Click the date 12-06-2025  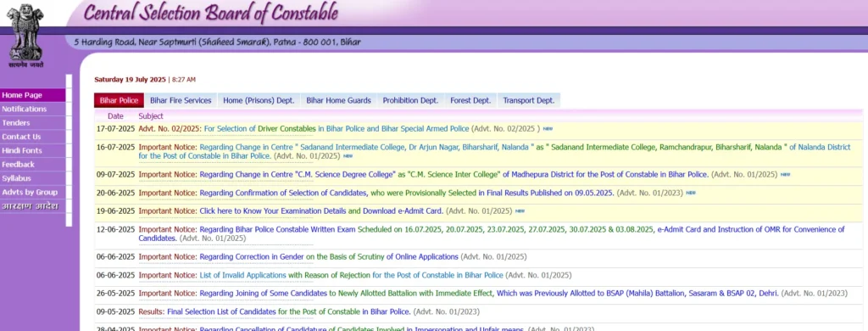(x=115, y=229)
